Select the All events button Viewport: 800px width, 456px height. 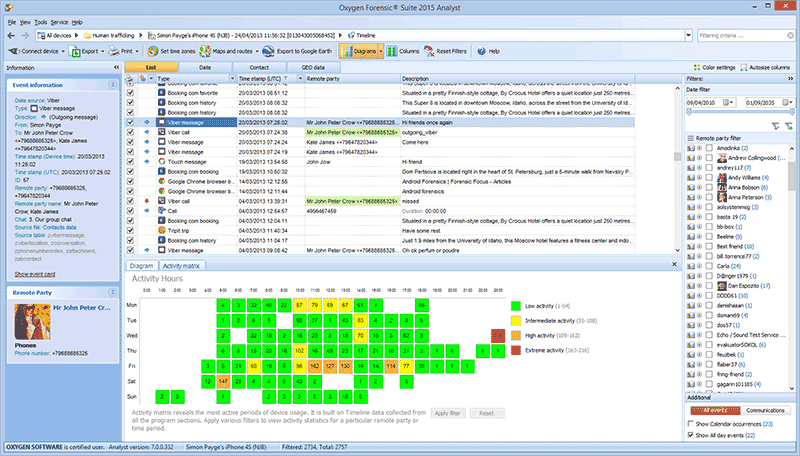point(715,410)
